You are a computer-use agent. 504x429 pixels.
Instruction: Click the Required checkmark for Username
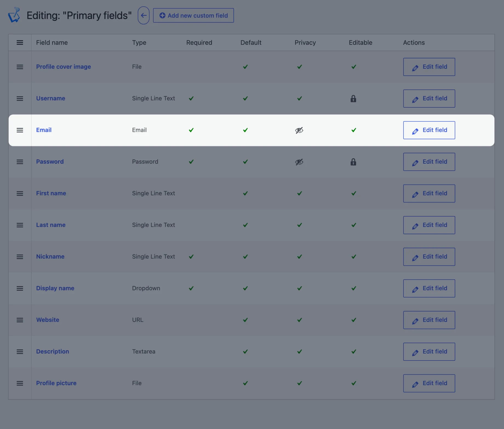pyautogui.click(x=191, y=98)
